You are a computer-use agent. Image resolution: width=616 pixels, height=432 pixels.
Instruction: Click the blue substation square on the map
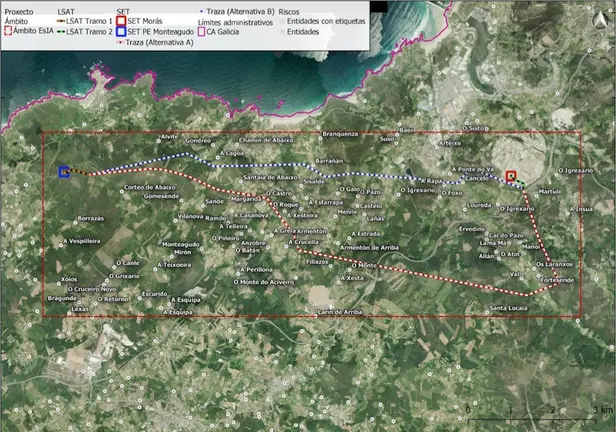(x=64, y=172)
